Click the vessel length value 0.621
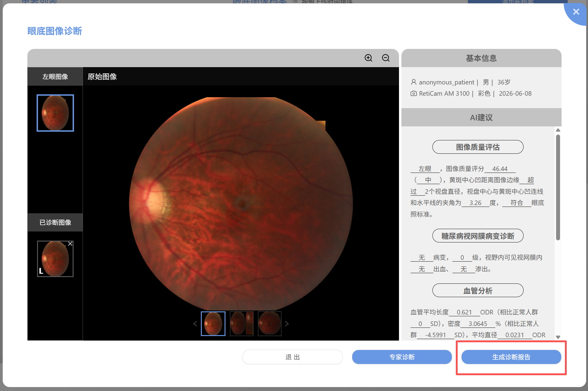Viewport: 588px width, 391px height. (464, 312)
